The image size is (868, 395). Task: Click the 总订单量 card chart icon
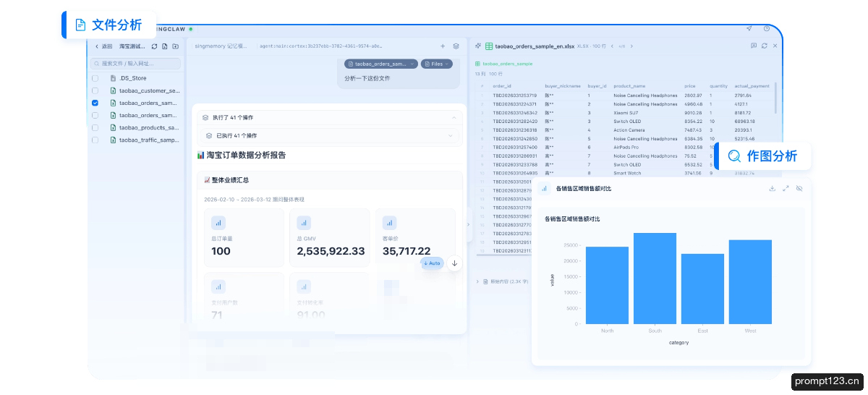pos(218,223)
